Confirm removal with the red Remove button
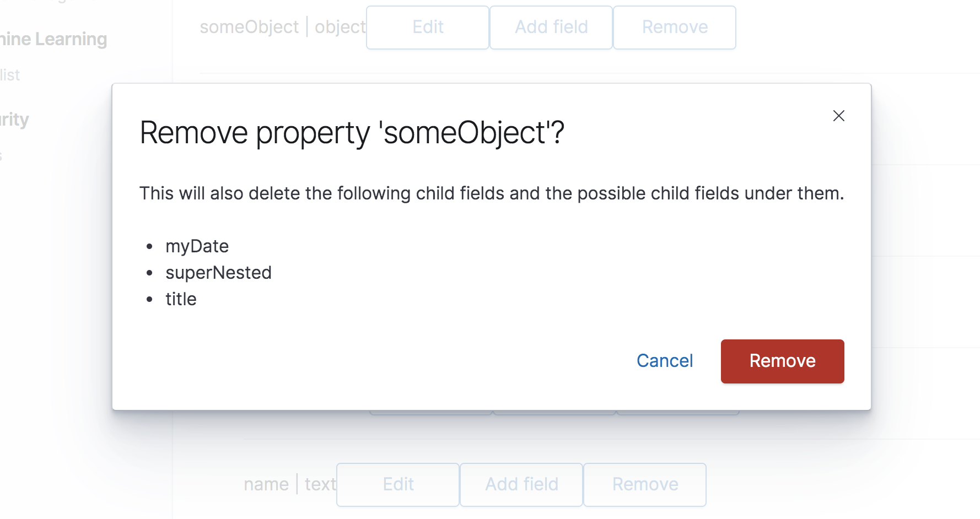Image resolution: width=980 pixels, height=519 pixels. point(782,361)
